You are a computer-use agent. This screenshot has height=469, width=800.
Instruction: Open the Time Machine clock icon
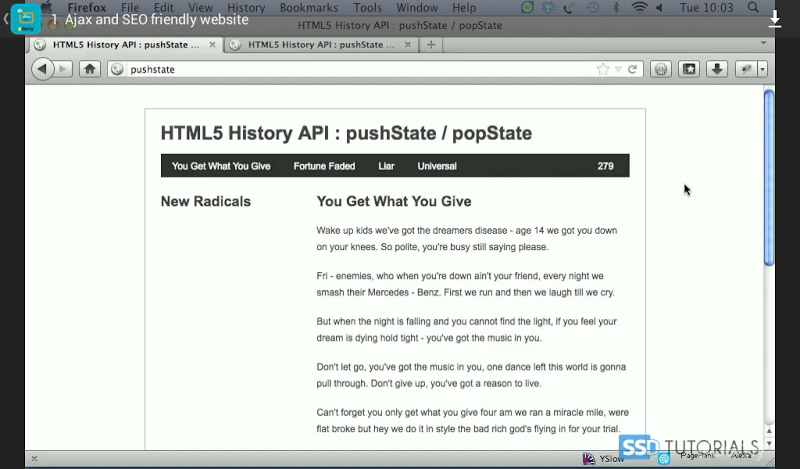pos(592,8)
